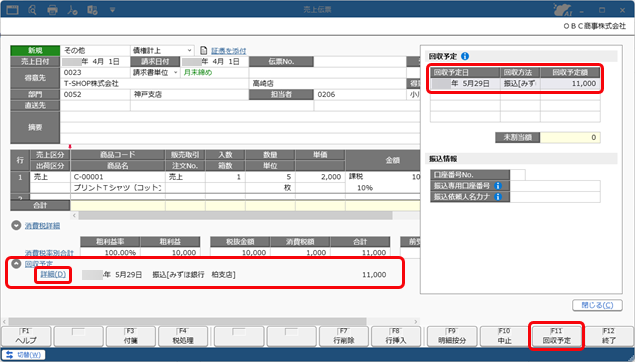Click the PDF export icon

coord(72,10)
